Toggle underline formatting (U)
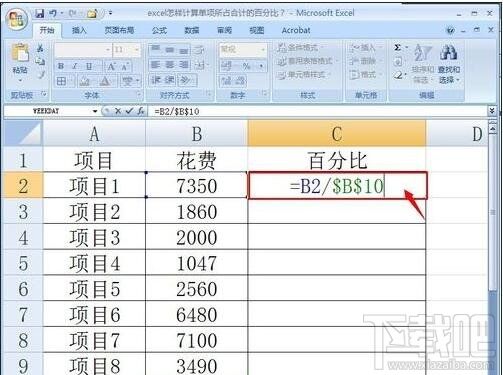Image resolution: width=503 pixels, height=375 pixels. point(89,66)
